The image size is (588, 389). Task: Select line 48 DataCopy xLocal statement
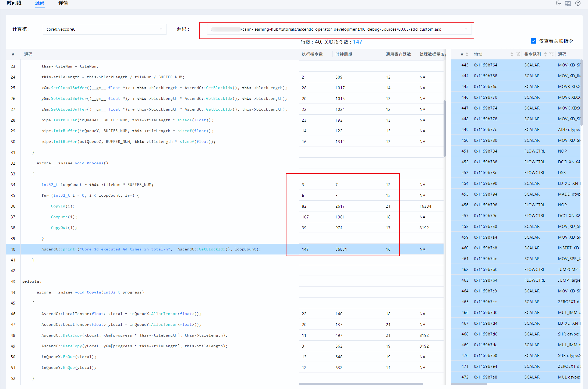tap(225, 335)
